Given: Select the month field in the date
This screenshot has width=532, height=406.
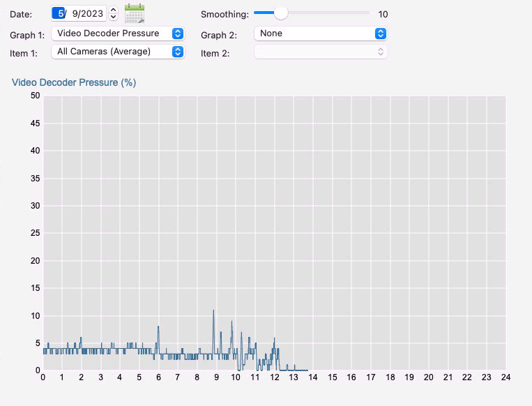Looking at the screenshot, I should click(x=59, y=13).
